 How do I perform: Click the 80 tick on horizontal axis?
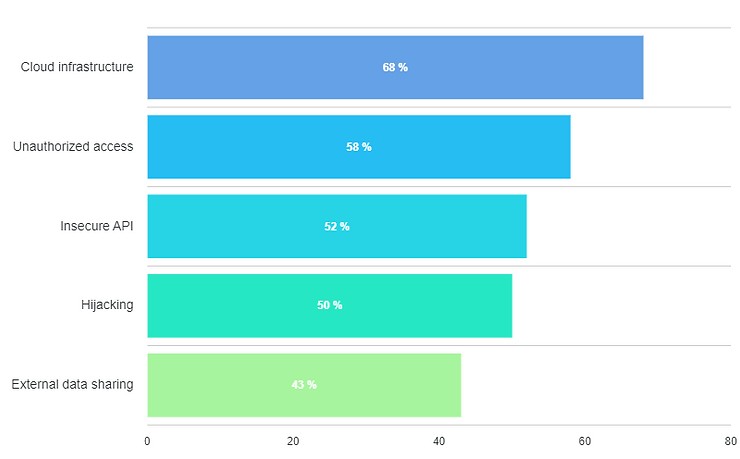[730, 441]
